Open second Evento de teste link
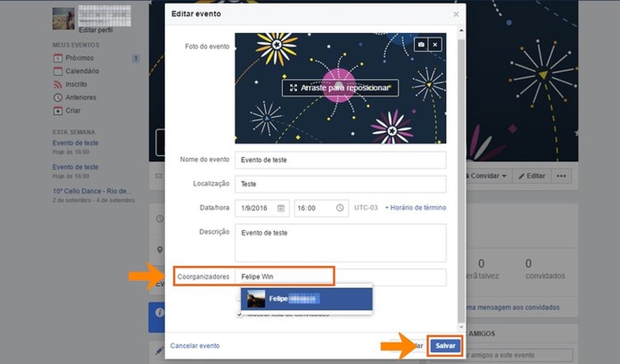The image size is (620, 364). pos(76,167)
